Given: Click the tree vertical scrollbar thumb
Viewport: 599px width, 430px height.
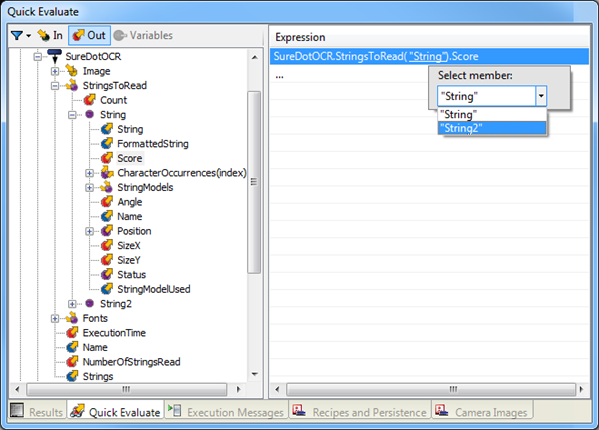Looking at the screenshot, I should point(254,182).
